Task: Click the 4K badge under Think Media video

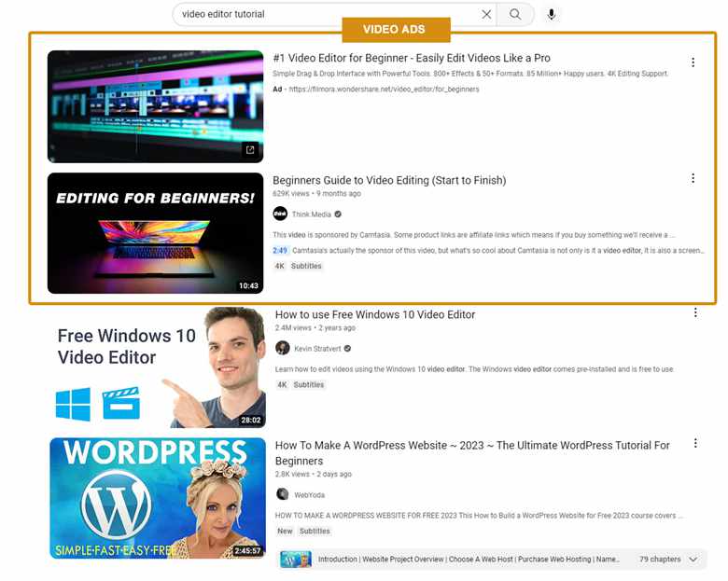Action: [279, 266]
